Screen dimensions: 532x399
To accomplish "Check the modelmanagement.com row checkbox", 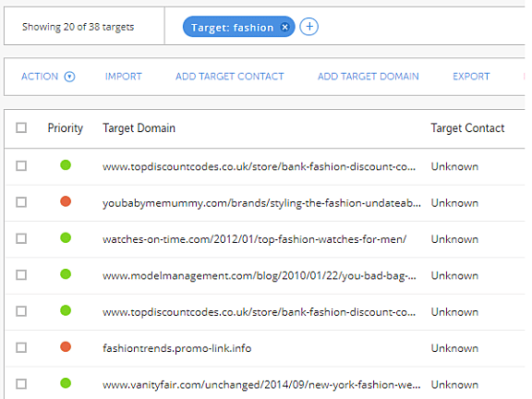I will coord(21,275).
